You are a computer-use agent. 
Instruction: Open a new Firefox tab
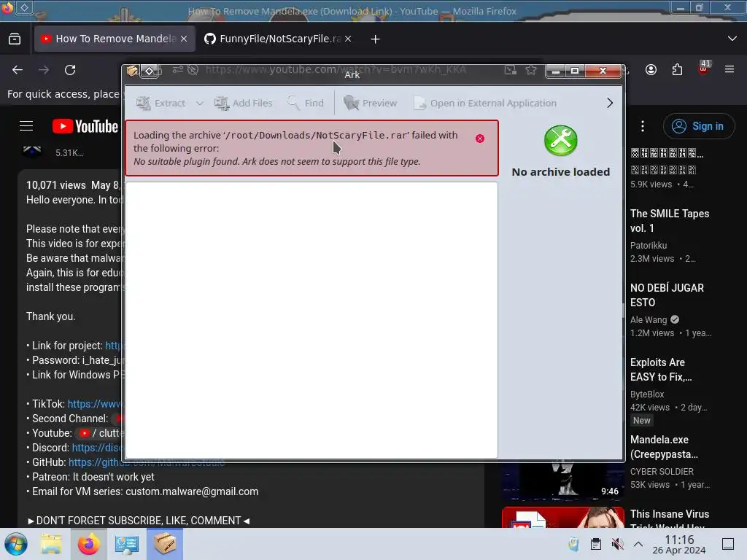point(376,39)
